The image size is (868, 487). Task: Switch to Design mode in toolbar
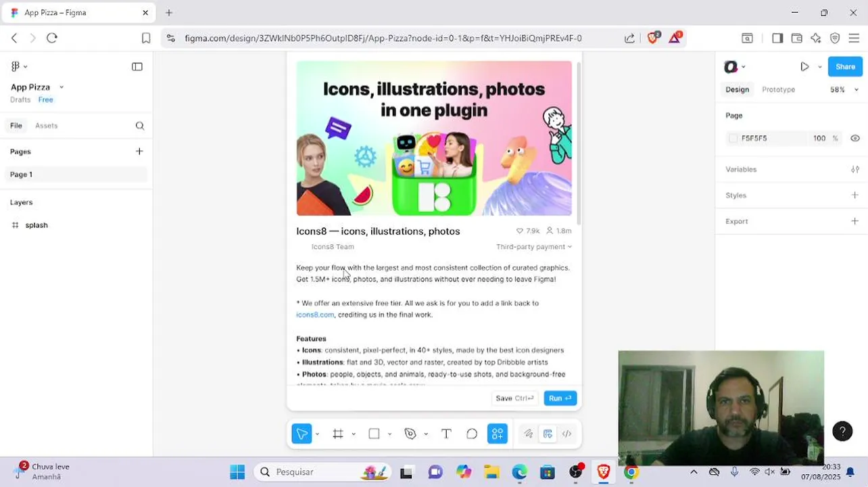(x=548, y=434)
